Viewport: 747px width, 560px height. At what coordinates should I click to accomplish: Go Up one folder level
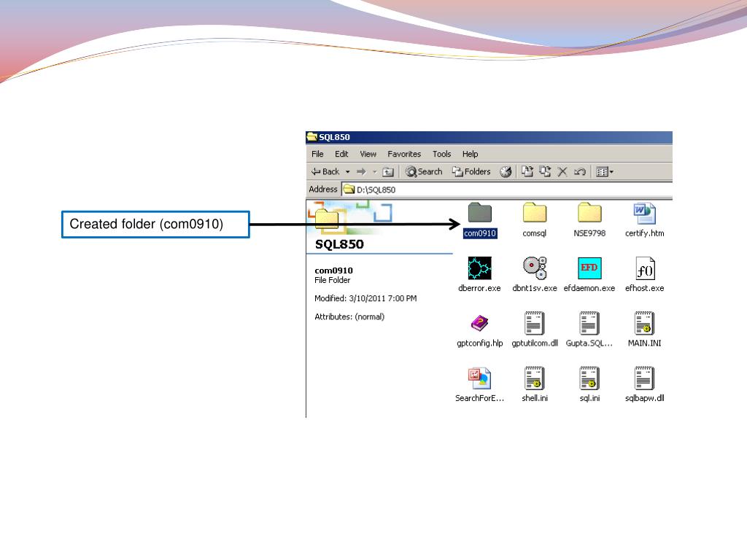tap(388, 172)
